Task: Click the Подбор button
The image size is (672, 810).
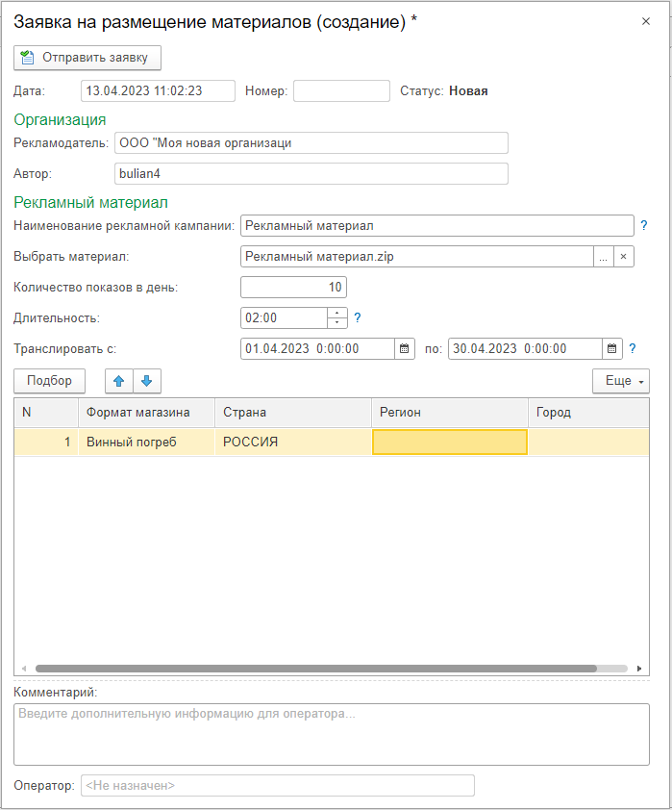Action: click(50, 381)
